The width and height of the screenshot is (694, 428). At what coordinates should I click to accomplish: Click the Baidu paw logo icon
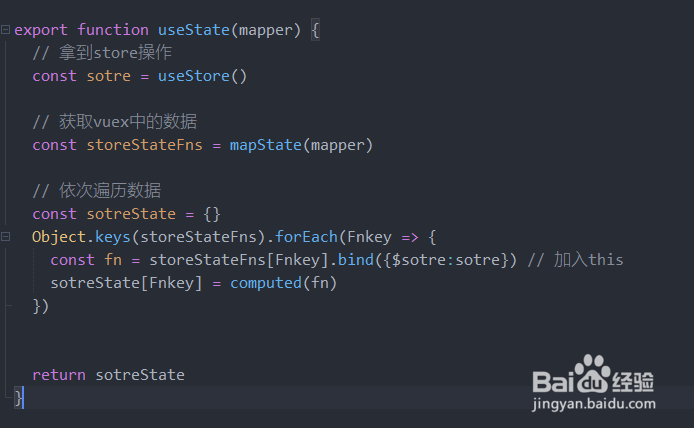coord(593,377)
